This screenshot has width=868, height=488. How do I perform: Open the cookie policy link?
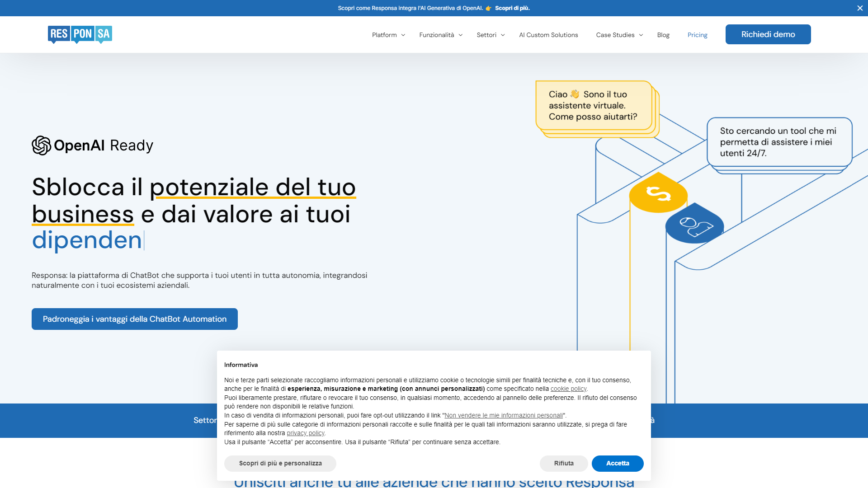(x=568, y=389)
